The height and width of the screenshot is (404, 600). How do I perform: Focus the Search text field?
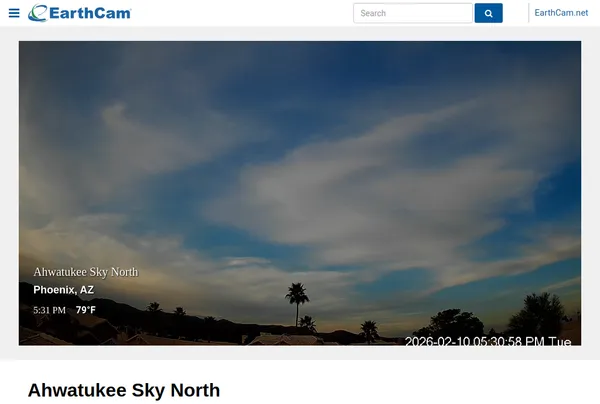tap(412, 13)
